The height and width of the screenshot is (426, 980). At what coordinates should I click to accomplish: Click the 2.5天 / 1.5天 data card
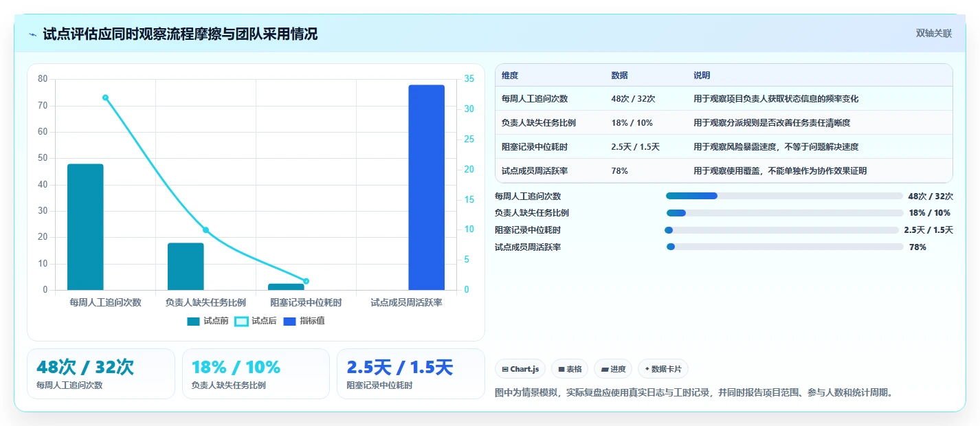pyautogui.click(x=411, y=374)
